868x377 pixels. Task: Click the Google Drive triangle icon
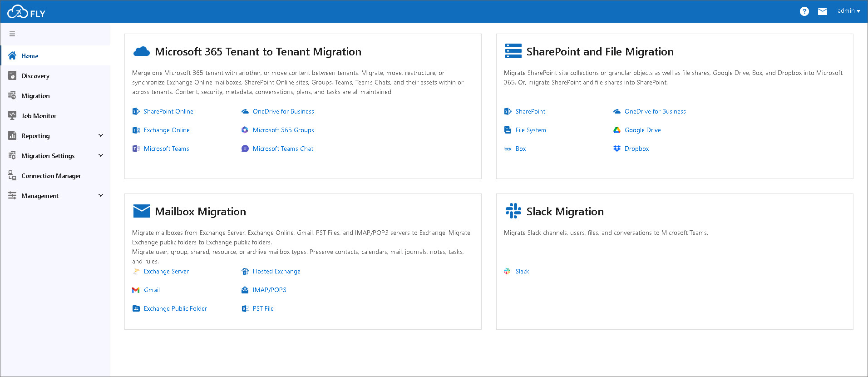pyautogui.click(x=617, y=130)
